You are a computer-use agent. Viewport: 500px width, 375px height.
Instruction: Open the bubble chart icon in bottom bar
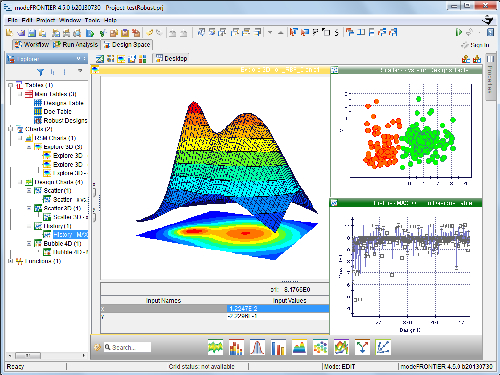[x=320, y=348]
